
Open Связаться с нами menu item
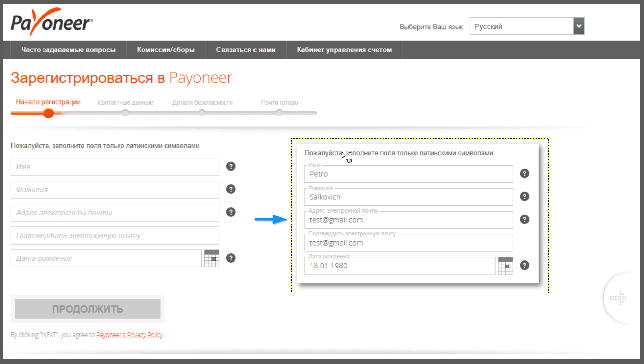[x=246, y=50]
